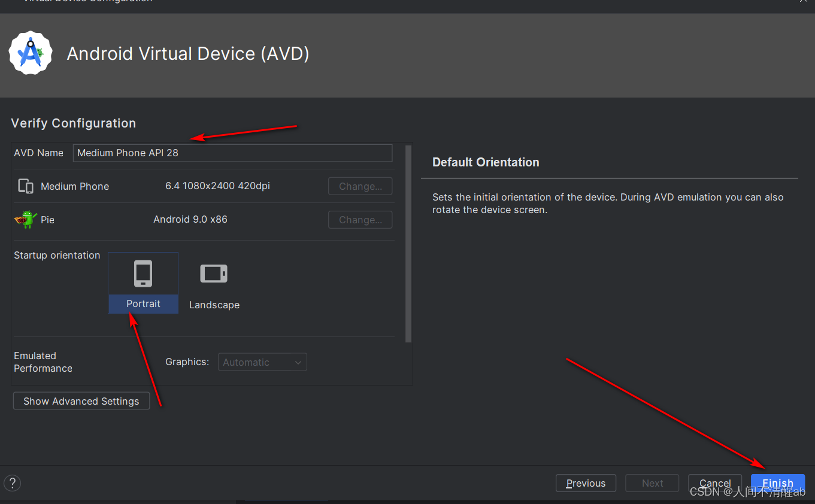This screenshot has width=815, height=504.
Task: Click the Previous button
Action: pyautogui.click(x=585, y=483)
